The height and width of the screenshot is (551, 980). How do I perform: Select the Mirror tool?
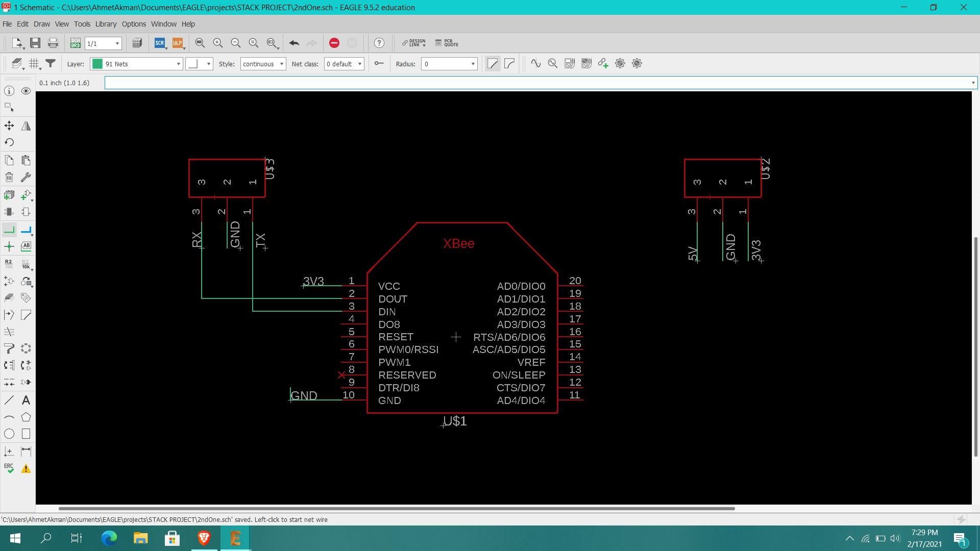point(26,126)
